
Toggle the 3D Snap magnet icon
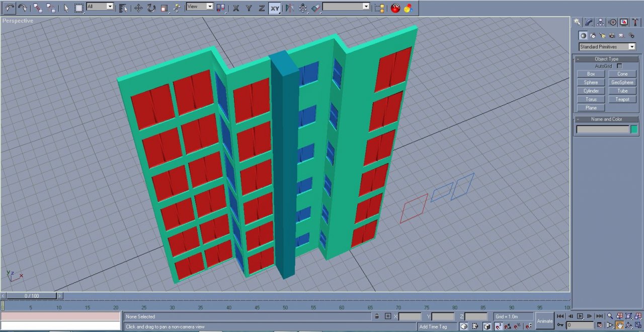pyautogui.click(x=499, y=326)
